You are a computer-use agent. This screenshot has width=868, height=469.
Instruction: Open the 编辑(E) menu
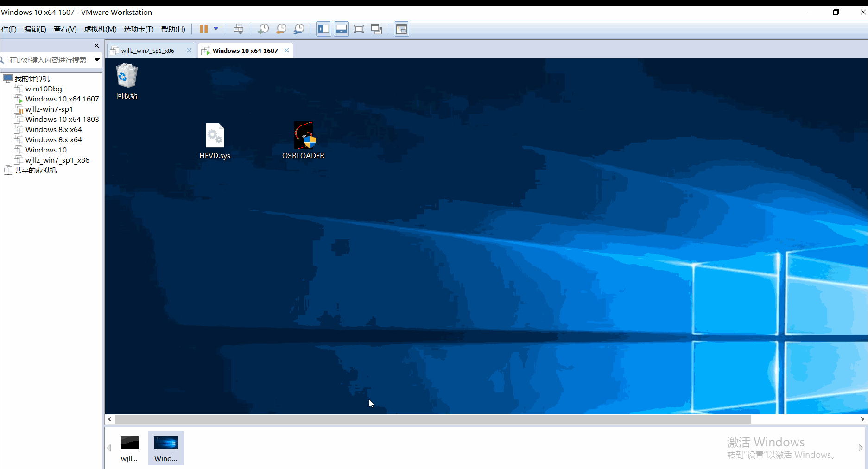pyautogui.click(x=35, y=29)
